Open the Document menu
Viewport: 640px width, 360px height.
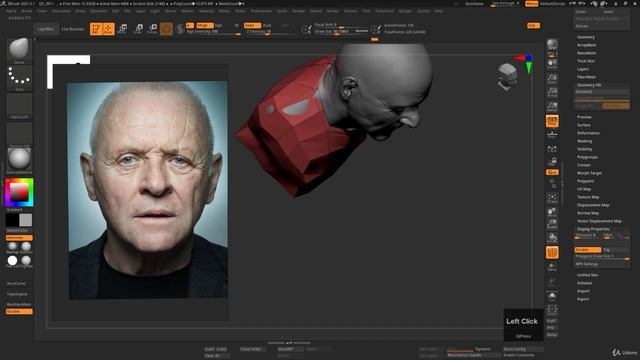[x=61, y=11]
